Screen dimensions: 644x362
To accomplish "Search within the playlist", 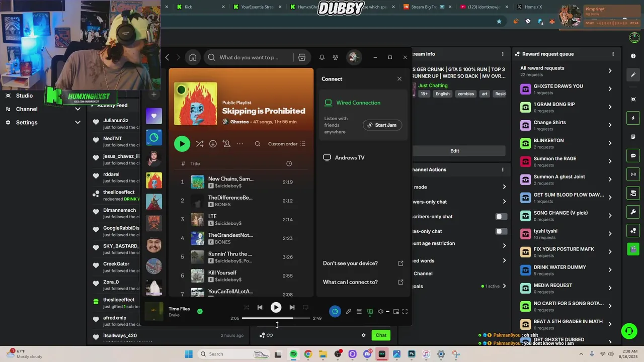I will tap(258, 144).
